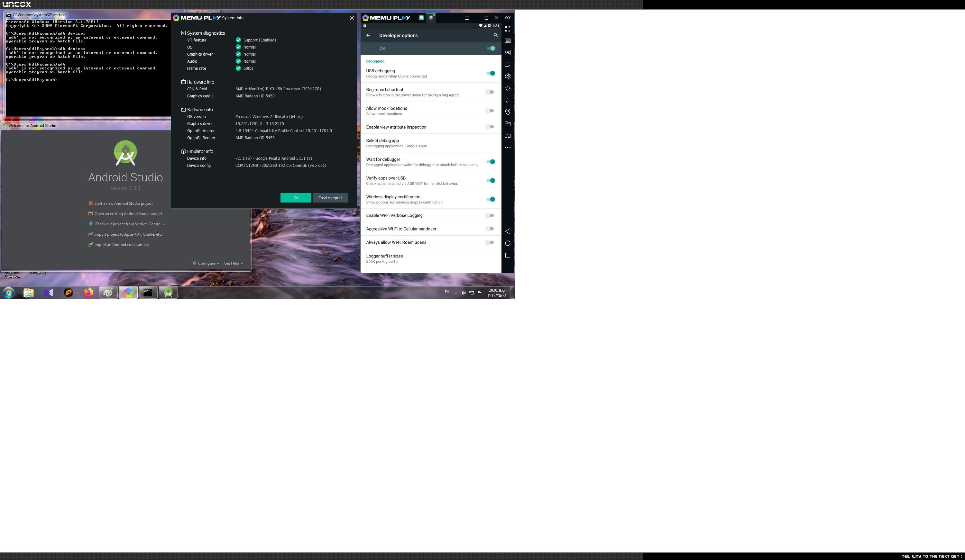Show hidden system tray icons arrow
965x560 pixels.
[456, 293]
